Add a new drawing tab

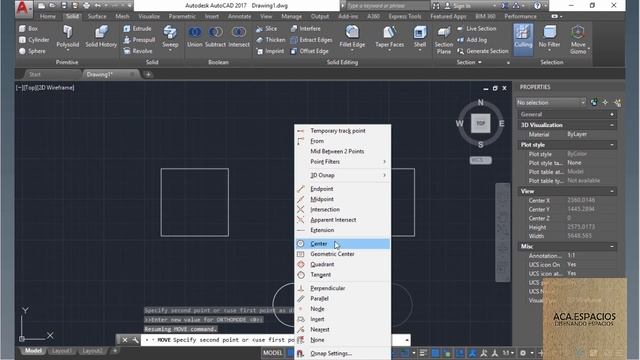tap(148, 74)
